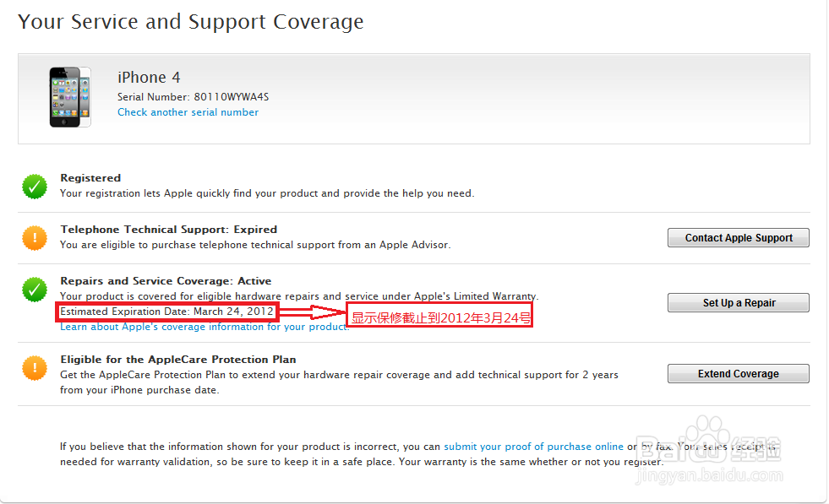Click the orange warning icon beside AppleCare Protection Plan
829x504 pixels.
coord(35,368)
